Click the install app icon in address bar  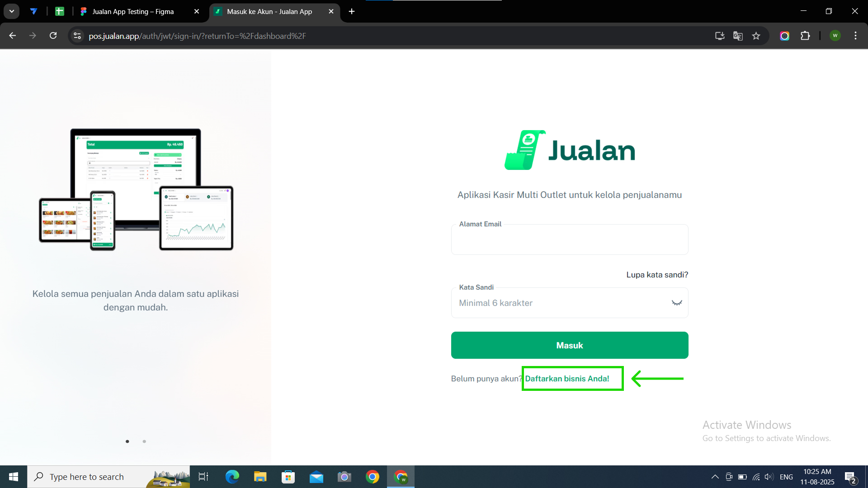tap(720, 36)
